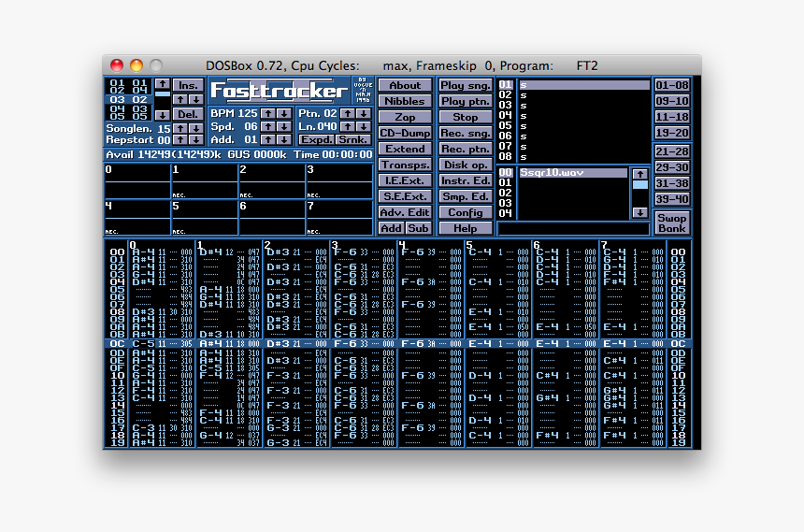This screenshot has width=804, height=532.
Task: Lower Repstart value with down arrow
Action: pyautogui.click(x=196, y=139)
